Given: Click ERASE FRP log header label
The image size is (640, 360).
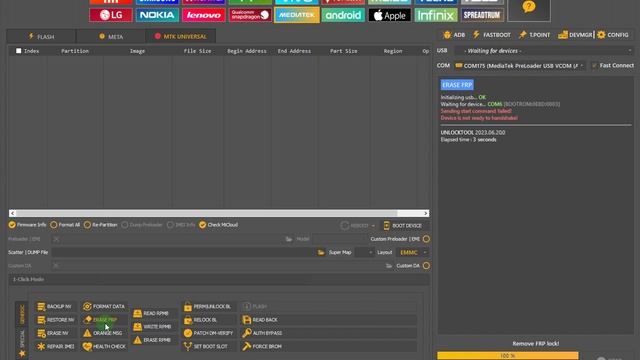Looking at the screenshot, I should tap(457, 85).
